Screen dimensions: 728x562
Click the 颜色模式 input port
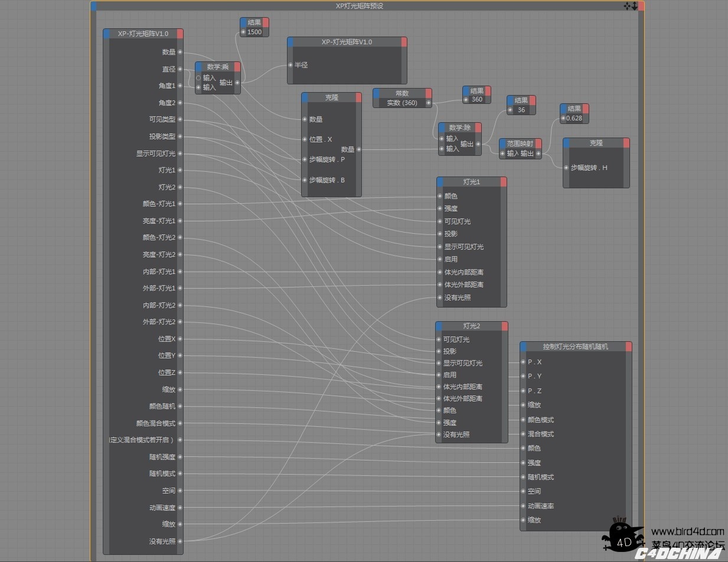point(523,420)
